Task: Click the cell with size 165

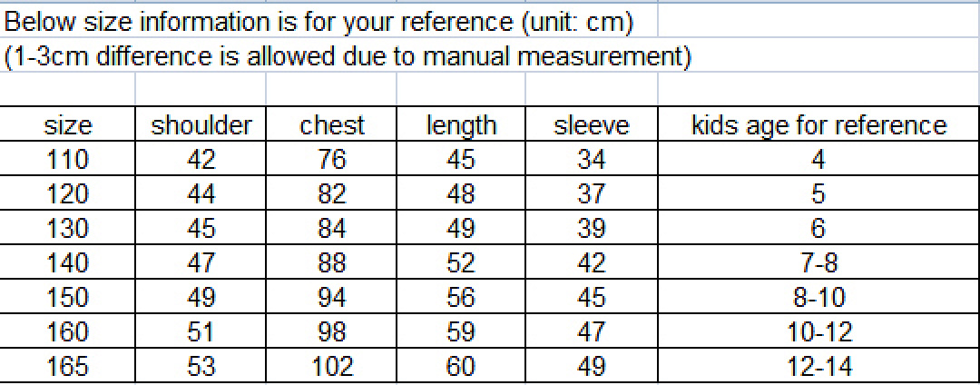Action: (67, 366)
